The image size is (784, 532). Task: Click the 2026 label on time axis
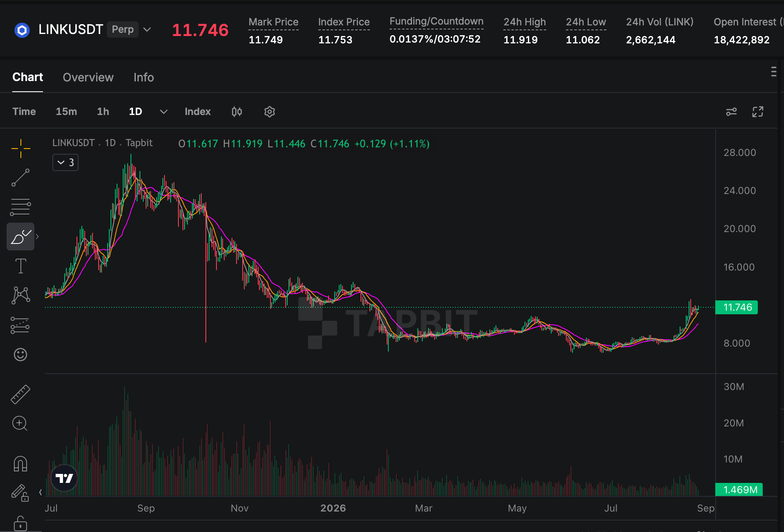click(333, 508)
